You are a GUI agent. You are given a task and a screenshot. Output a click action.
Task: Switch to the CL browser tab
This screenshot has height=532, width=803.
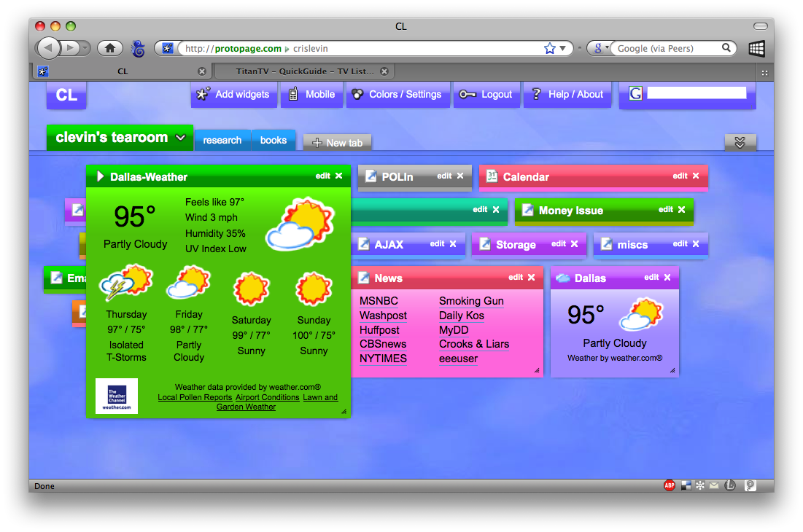pos(123,71)
